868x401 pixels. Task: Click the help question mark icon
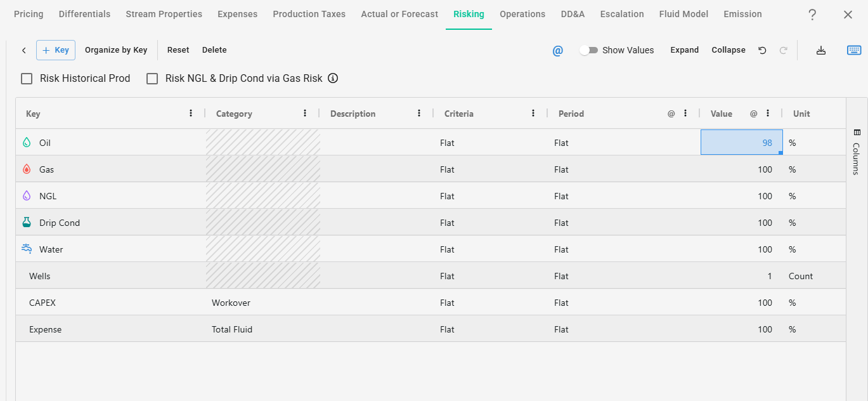(812, 15)
